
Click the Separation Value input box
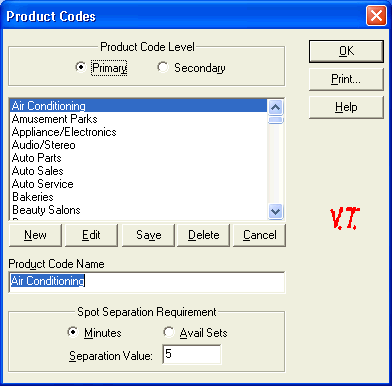192,354
